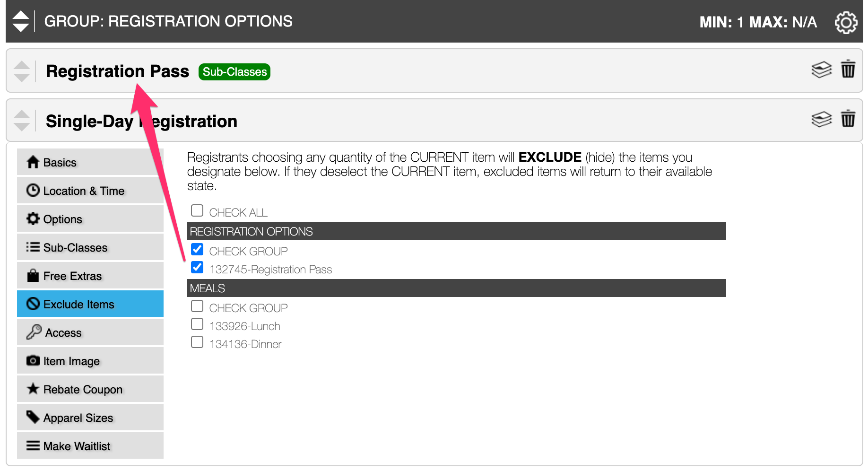
Task: Uncheck 132745-Registration Pass exclusion
Action: point(197,267)
